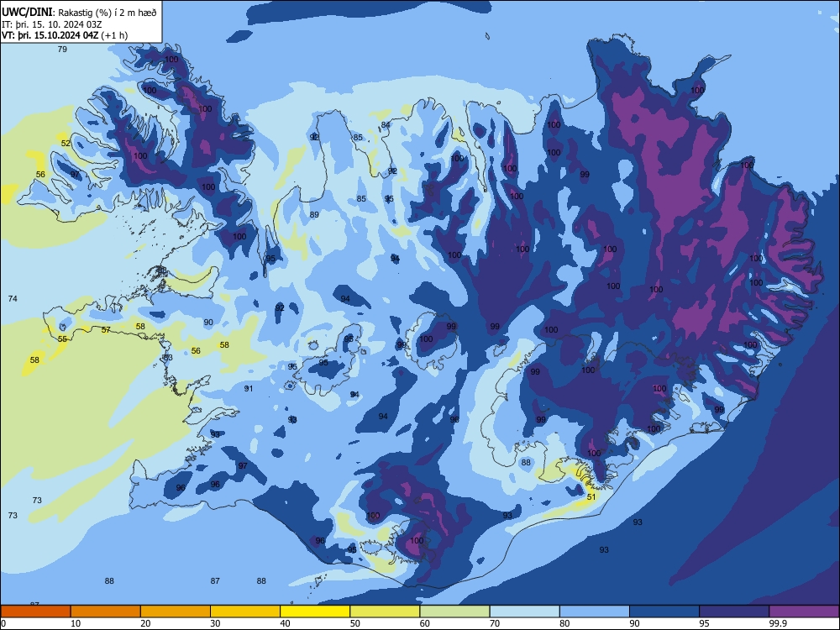840x630 pixels.
Task: Pick the light green 60–70 legend swatch
Action: [454, 612]
